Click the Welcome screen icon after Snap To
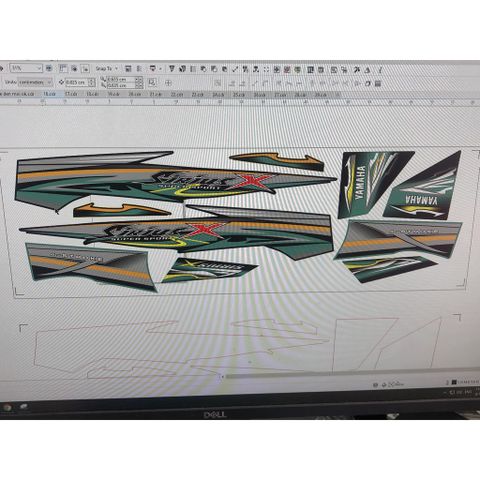This screenshot has height=480, width=480. [128, 69]
